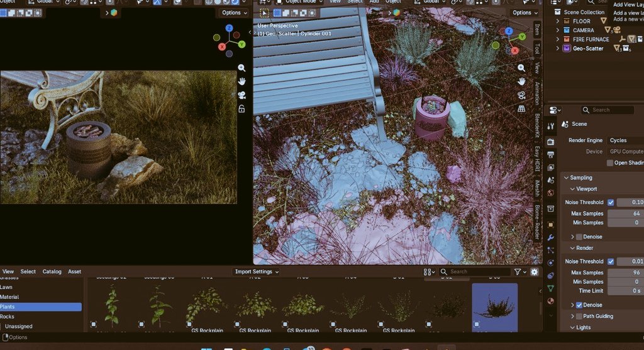Disable Render Denoise checkbox
Image resolution: width=644 pixels, height=350 pixels.
coord(579,305)
